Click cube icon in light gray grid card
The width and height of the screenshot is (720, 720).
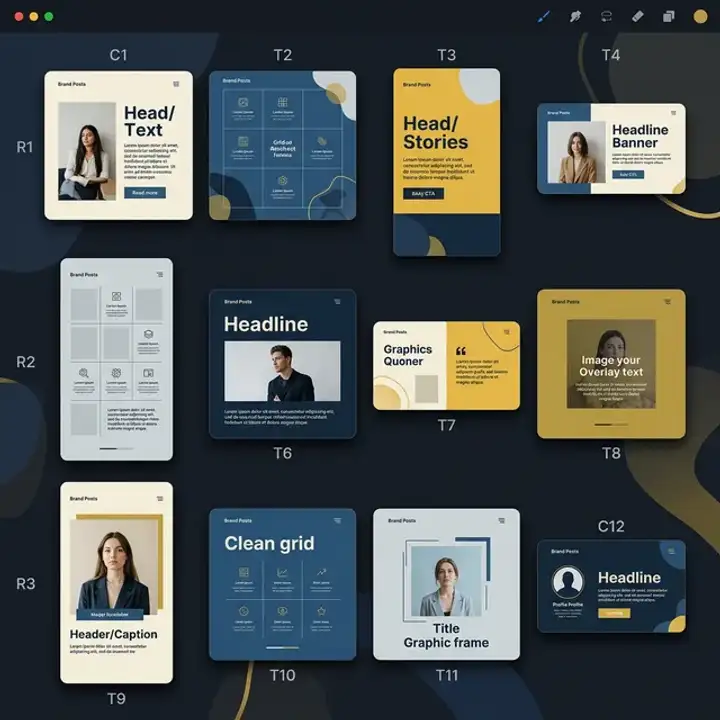148,334
